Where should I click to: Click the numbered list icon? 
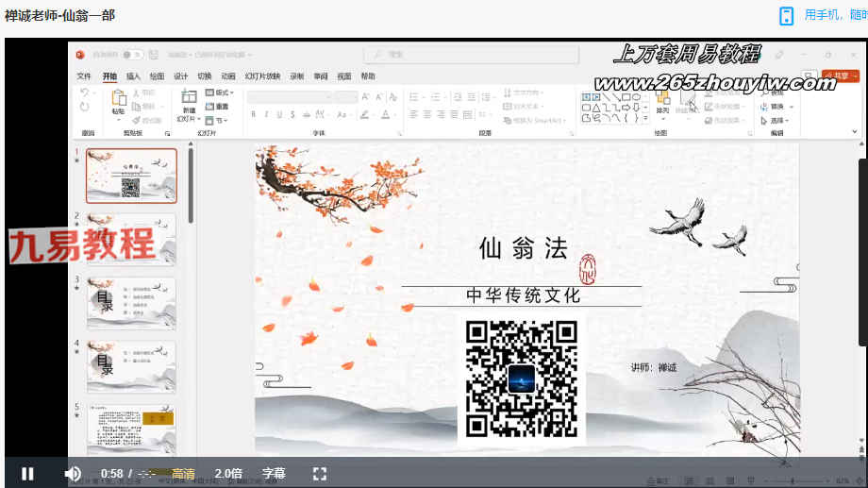coord(436,97)
